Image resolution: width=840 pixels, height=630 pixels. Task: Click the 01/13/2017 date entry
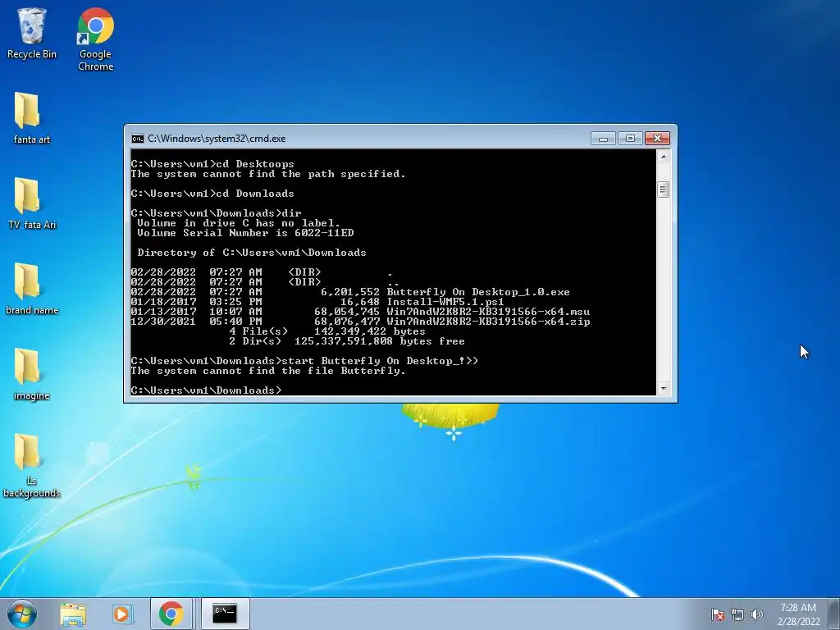(x=163, y=311)
